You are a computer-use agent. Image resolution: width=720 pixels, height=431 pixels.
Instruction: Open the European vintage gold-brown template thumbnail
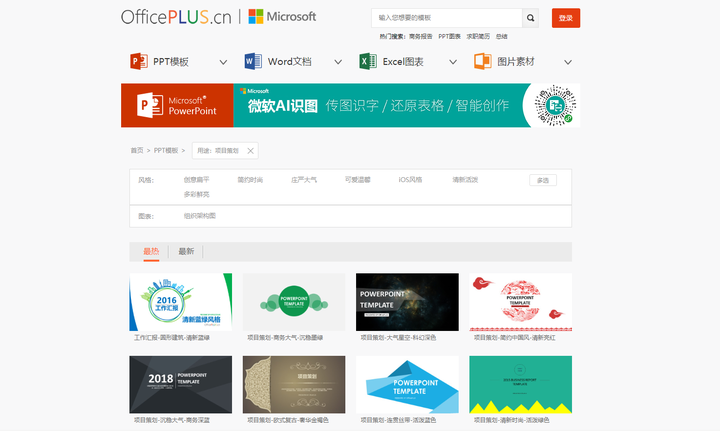point(294,385)
